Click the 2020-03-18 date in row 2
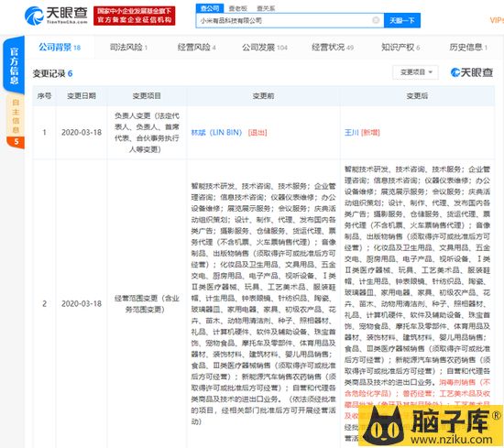Screen dimensions: 504x448 pos(82,303)
